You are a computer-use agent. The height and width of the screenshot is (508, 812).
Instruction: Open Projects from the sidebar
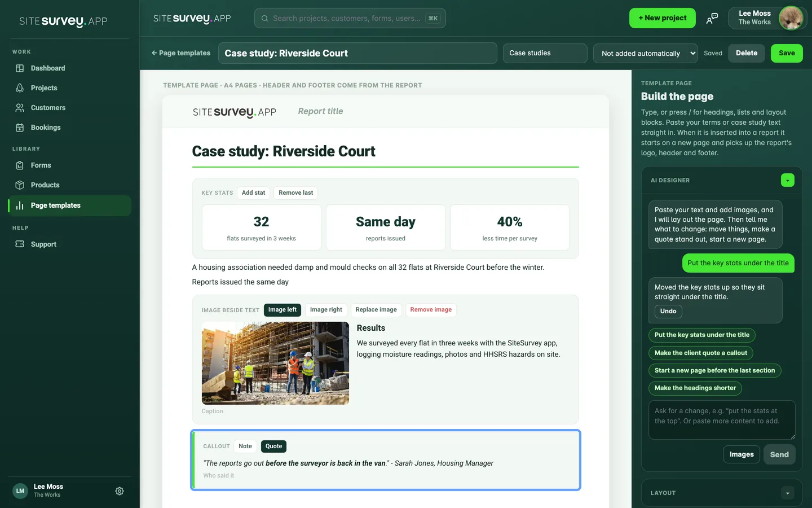tap(70, 88)
